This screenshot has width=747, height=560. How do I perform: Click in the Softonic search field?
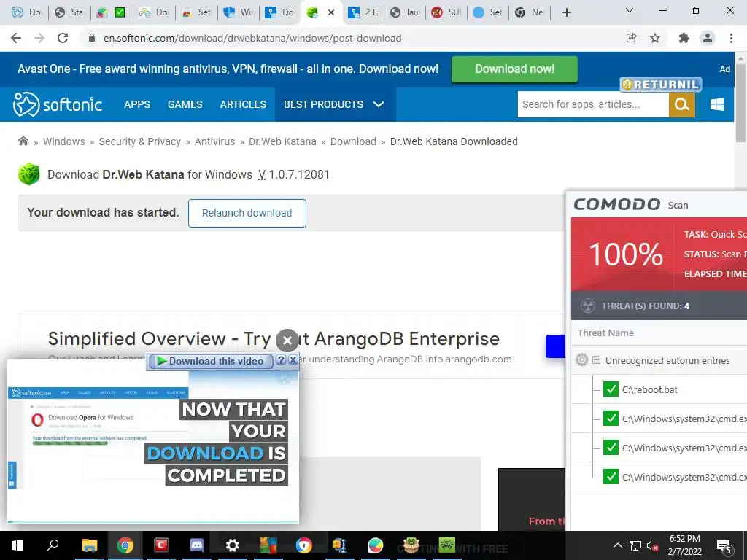[593, 104]
